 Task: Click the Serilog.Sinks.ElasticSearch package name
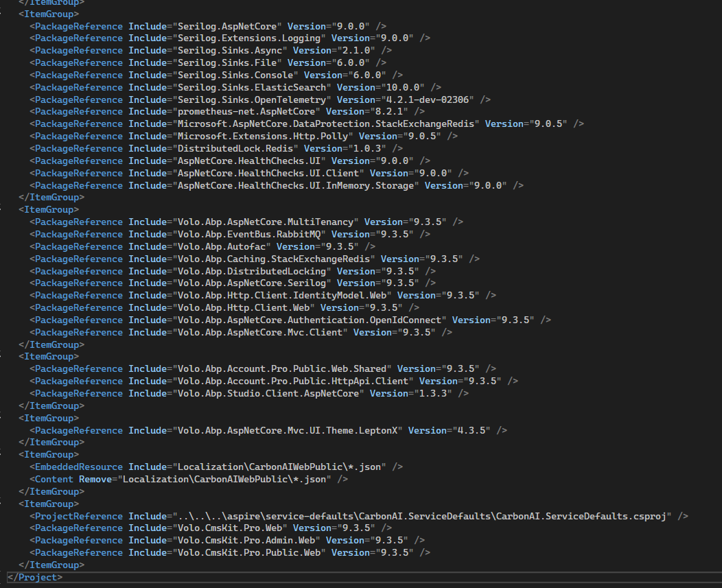coord(253,87)
